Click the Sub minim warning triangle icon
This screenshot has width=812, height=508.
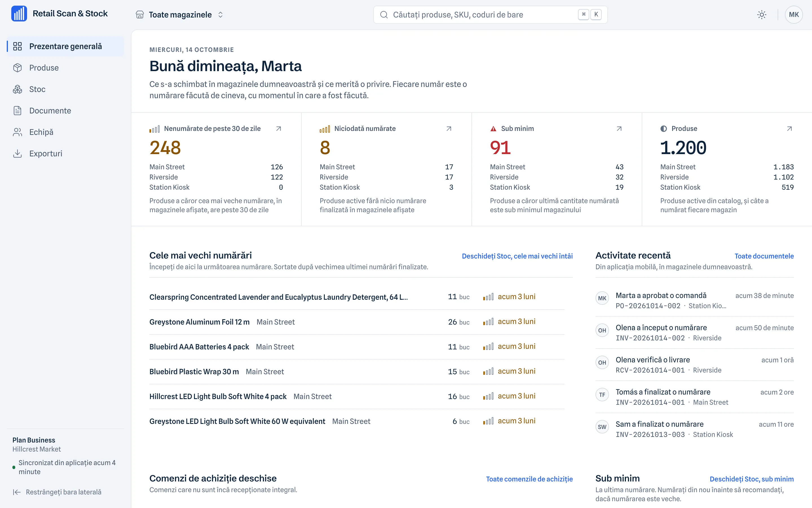point(493,129)
